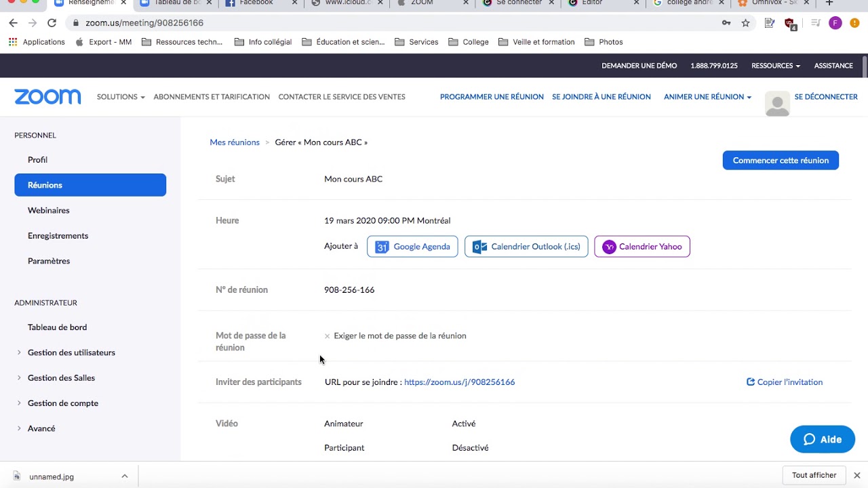Viewport: 868px width, 488px height.
Task: Add meeting to Calendrier Yahoo
Action: click(642, 247)
